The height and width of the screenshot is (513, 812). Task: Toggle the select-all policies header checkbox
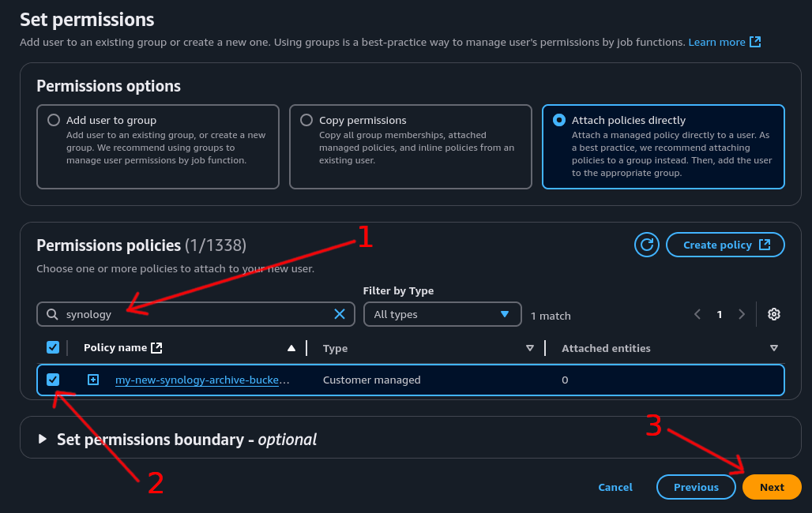click(x=53, y=347)
